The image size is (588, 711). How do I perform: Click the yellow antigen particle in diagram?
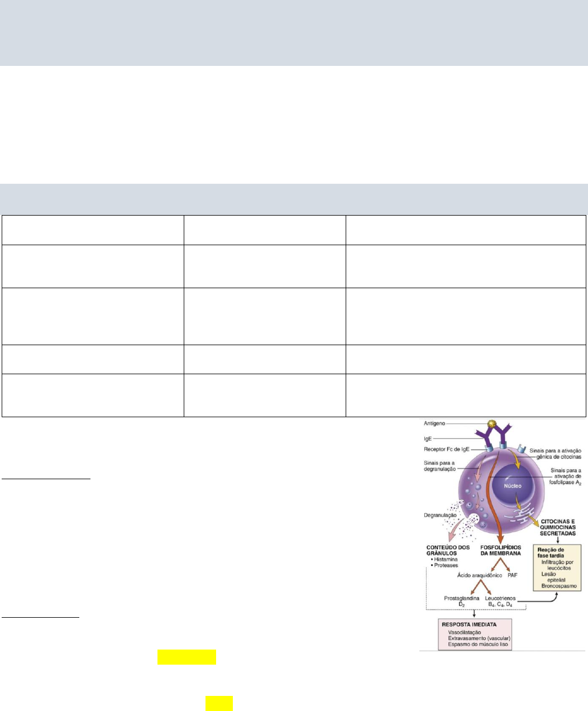click(493, 424)
